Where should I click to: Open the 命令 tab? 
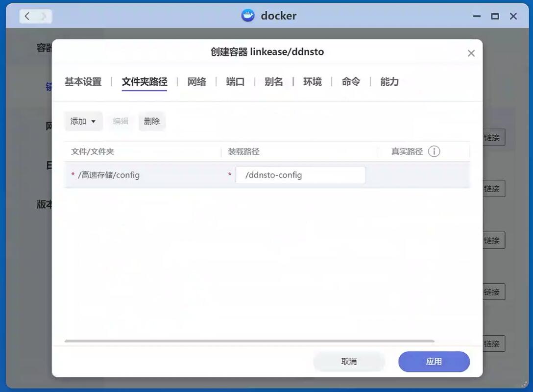pos(351,82)
